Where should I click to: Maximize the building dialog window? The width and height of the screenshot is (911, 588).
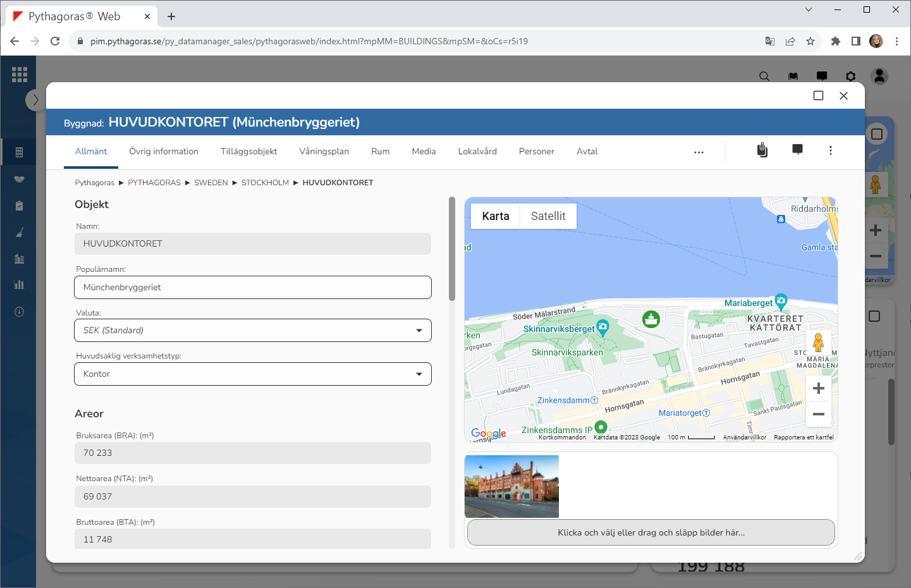point(818,95)
